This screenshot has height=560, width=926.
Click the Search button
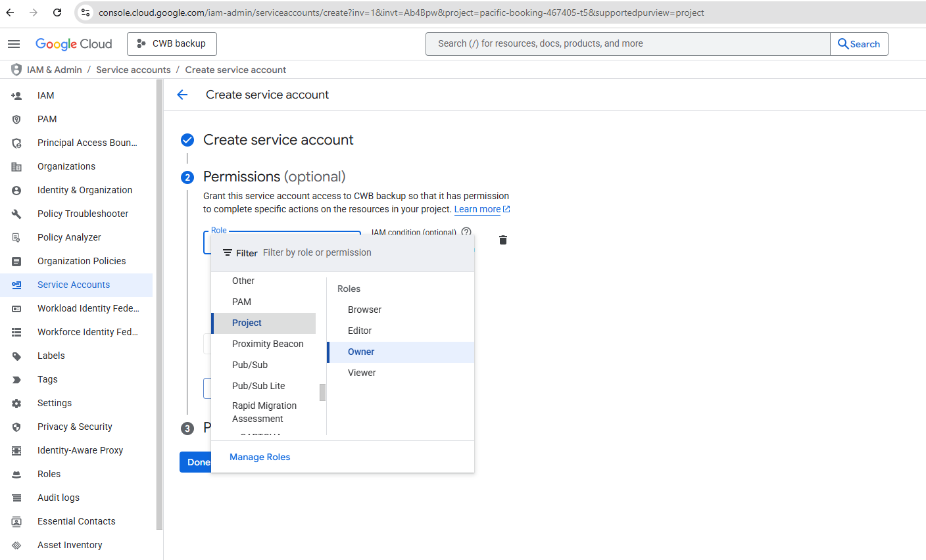tap(859, 44)
